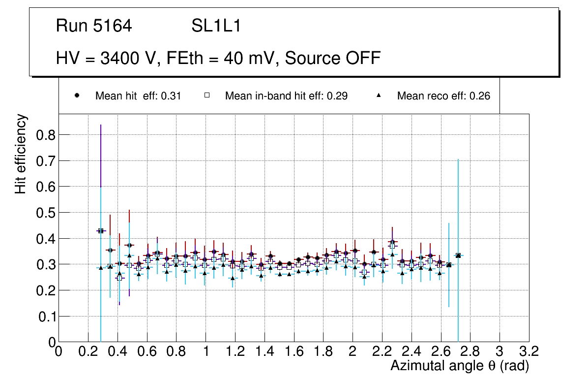
Task: Click the 'Azimutal angle θ (rad)' x-axis title
Action: pyautogui.click(x=459, y=366)
